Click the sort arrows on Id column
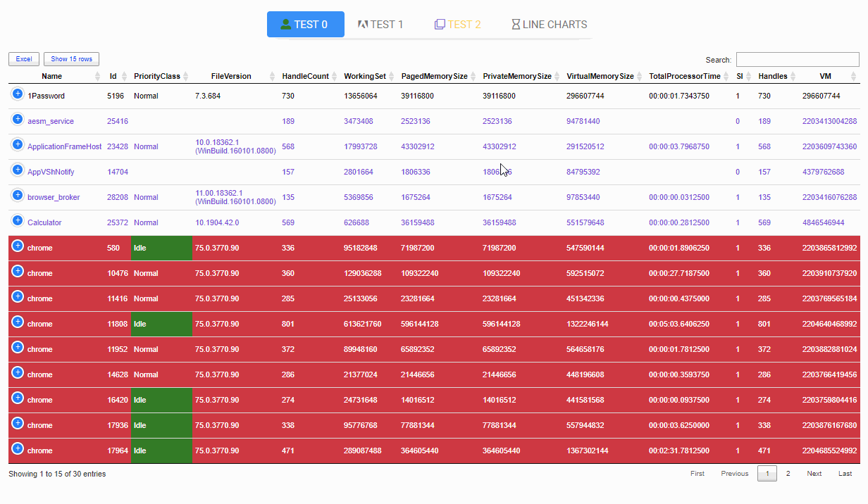 pyautogui.click(x=125, y=76)
